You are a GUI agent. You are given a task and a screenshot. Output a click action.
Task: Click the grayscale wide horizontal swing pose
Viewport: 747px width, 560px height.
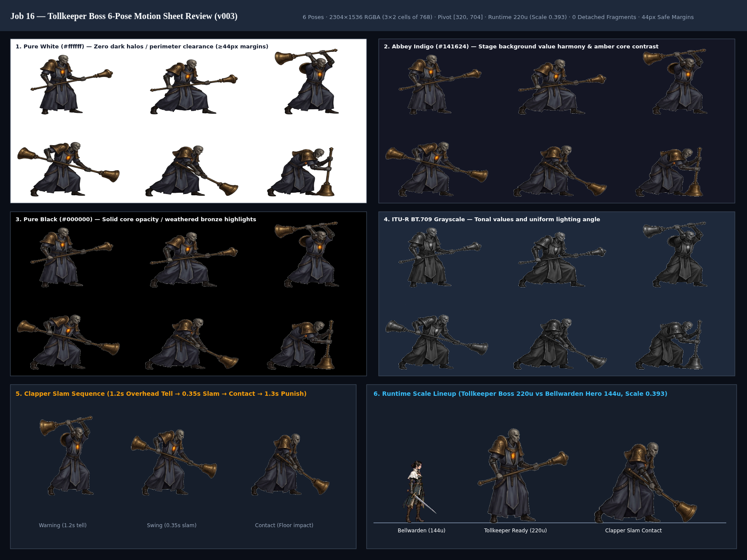[437, 342]
